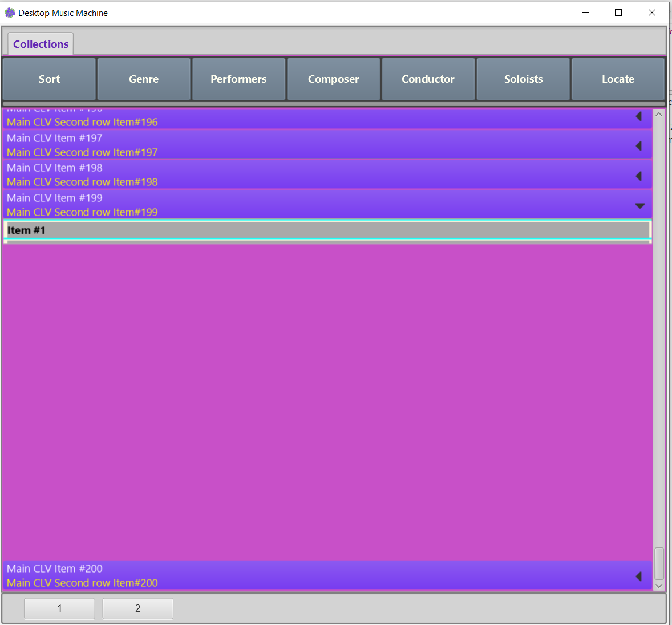The image size is (672, 625).
Task: Click Main CLV Second row Item#199
Action: point(82,213)
